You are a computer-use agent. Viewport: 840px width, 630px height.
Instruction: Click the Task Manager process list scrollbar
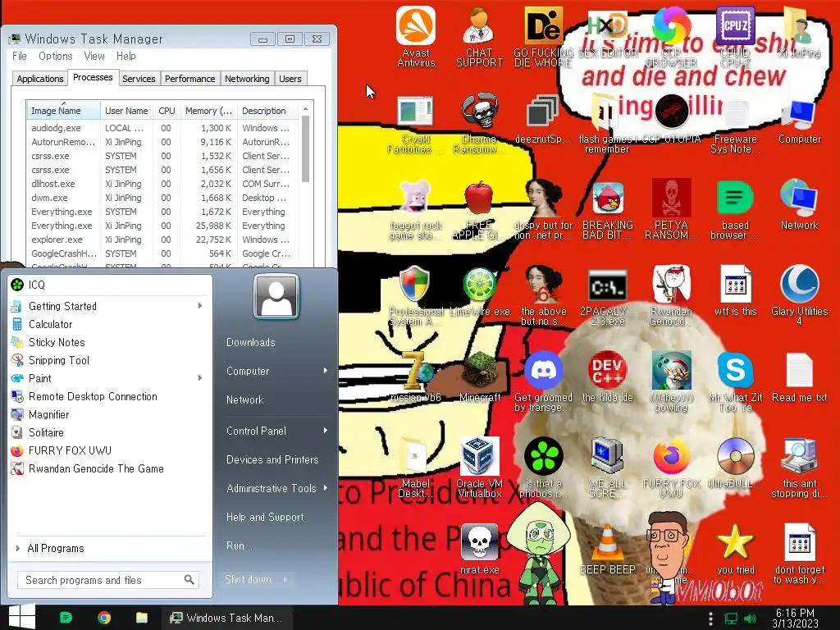point(305,149)
